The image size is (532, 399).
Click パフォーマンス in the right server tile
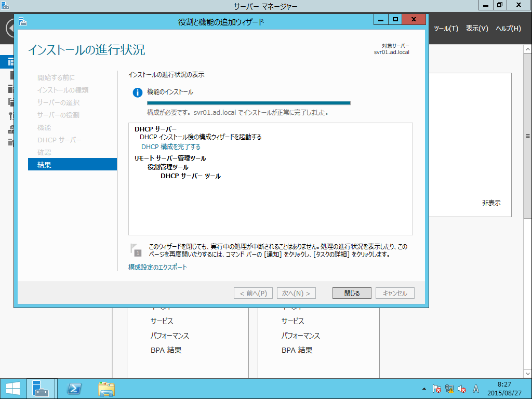coord(301,336)
